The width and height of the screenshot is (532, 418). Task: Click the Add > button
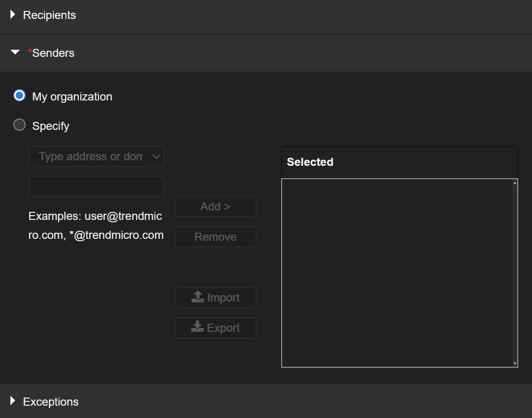215,207
